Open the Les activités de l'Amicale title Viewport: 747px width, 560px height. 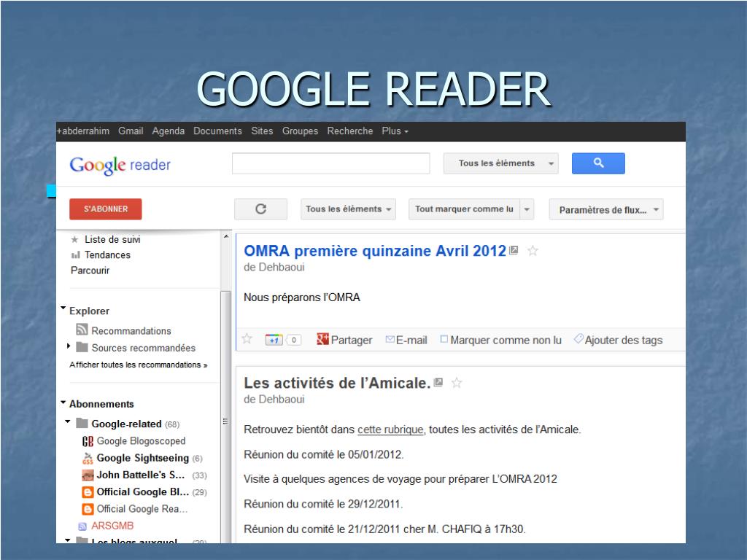click(337, 383)
